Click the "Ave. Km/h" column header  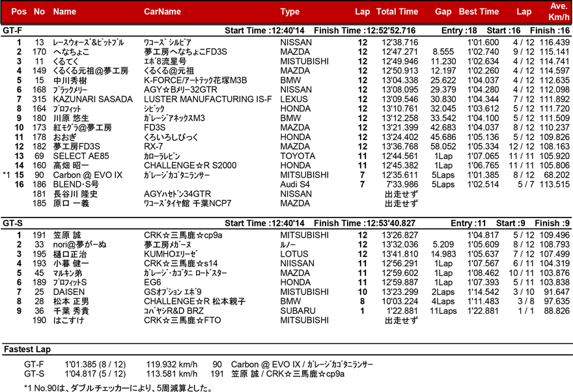(x=559, y=12)
